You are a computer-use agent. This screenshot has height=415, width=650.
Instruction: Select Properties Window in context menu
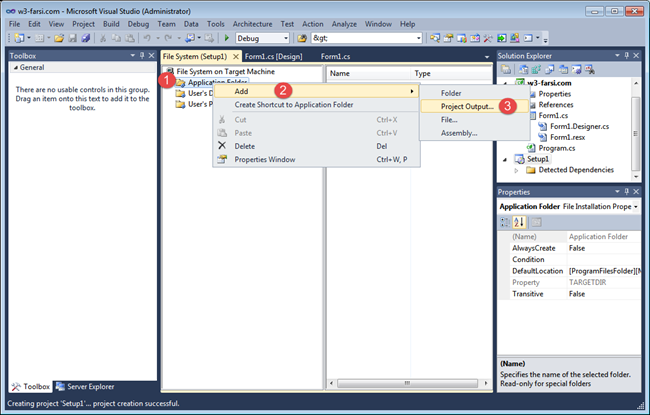(316, 160)
